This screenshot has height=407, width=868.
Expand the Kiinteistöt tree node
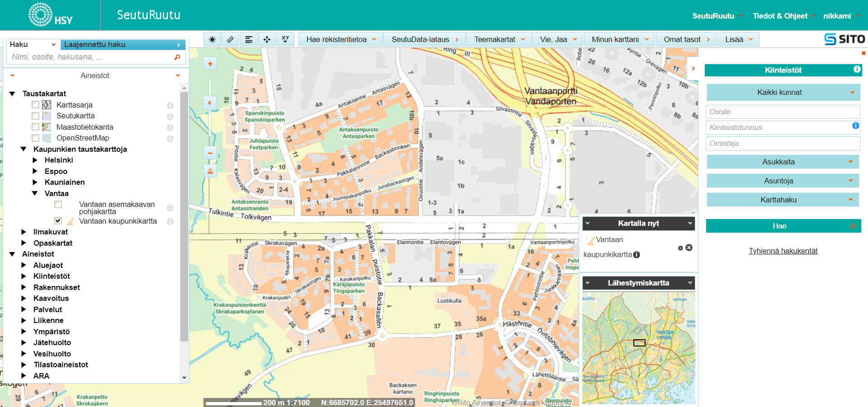(24, 276)
